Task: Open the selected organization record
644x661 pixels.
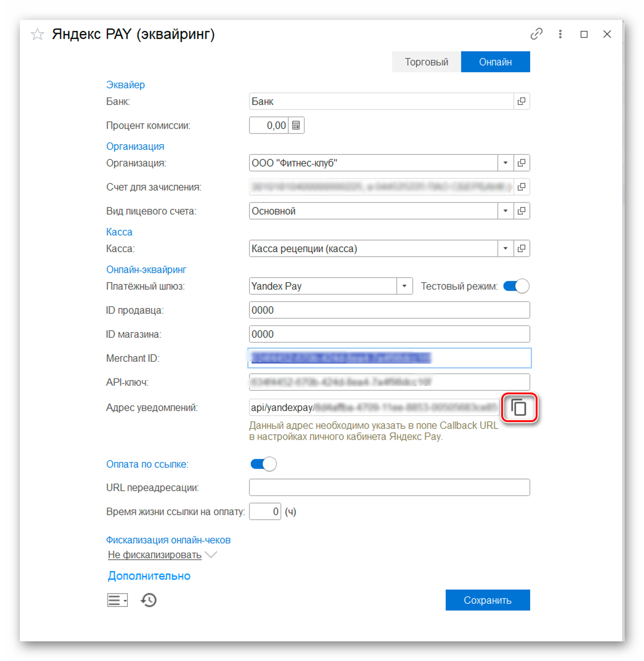Action: [x=522, y=163]
